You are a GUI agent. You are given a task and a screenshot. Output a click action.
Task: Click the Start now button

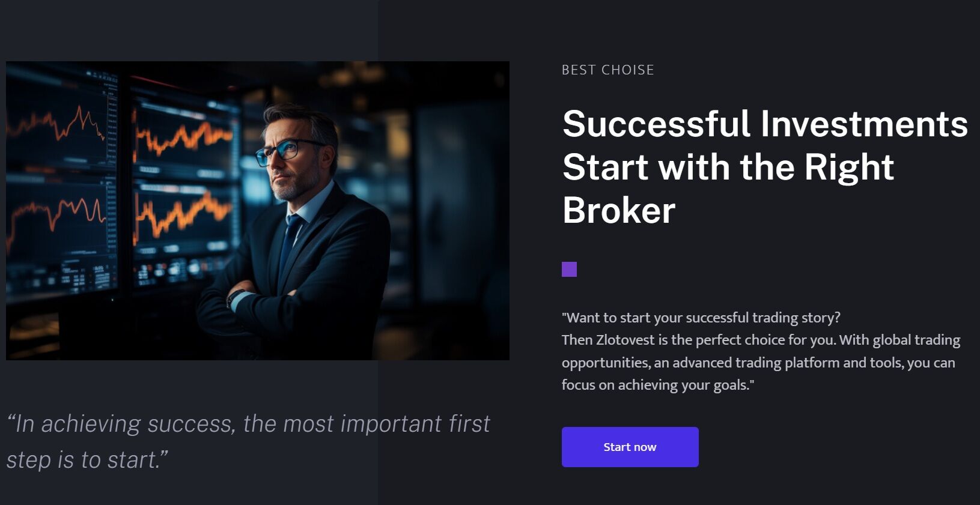click(630, 447)
